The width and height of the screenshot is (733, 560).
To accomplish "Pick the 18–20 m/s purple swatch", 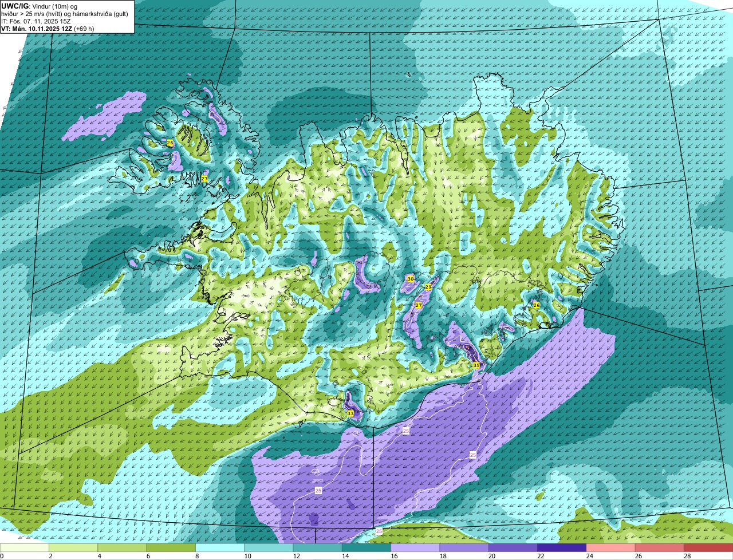I will (464, 547).
